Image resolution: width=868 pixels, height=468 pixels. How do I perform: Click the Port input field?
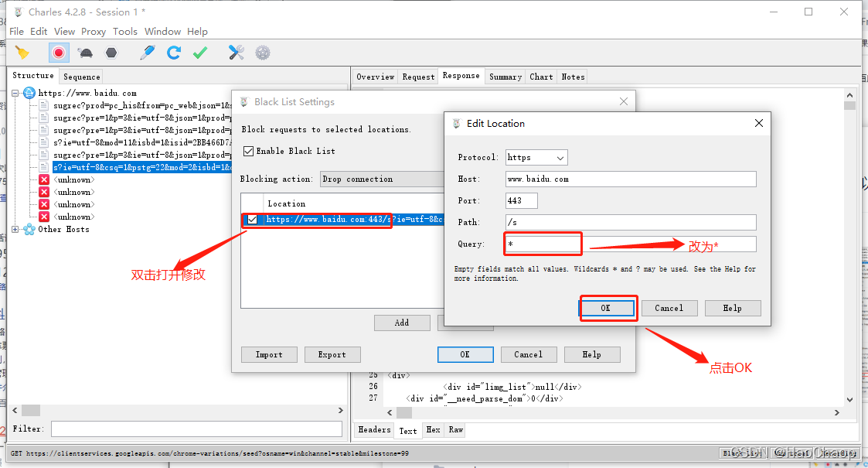coord(522,200)
